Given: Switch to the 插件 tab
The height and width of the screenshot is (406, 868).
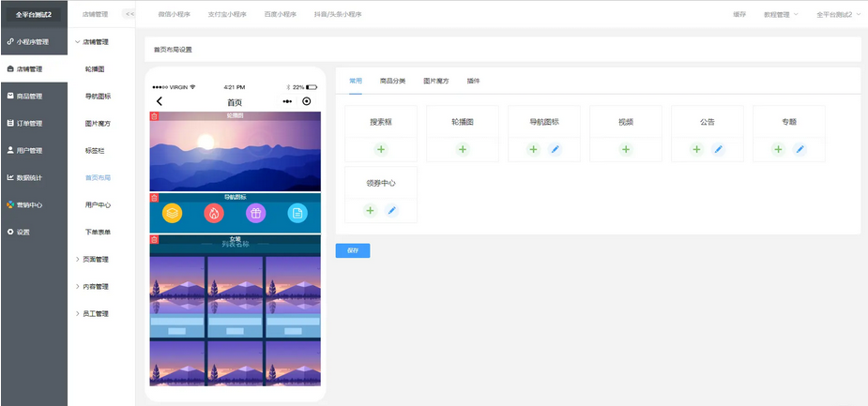Looking at the screenshot, I should (473, 82).
